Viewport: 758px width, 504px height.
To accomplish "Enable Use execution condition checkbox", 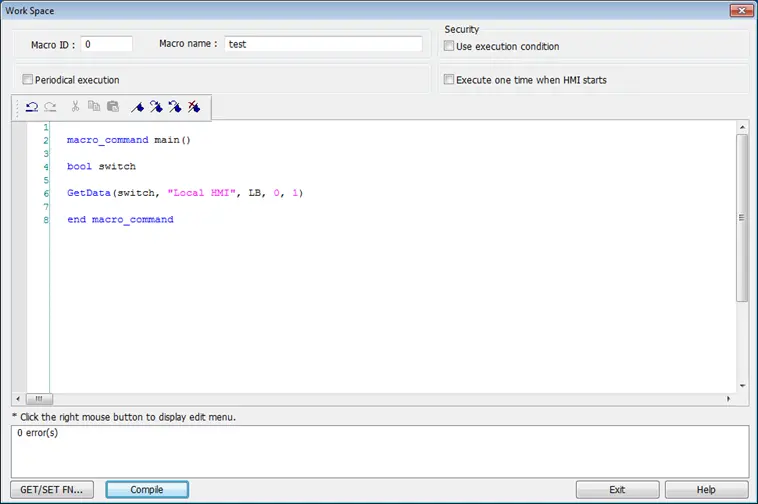I will pyautogui.click(x=449, y=46).
